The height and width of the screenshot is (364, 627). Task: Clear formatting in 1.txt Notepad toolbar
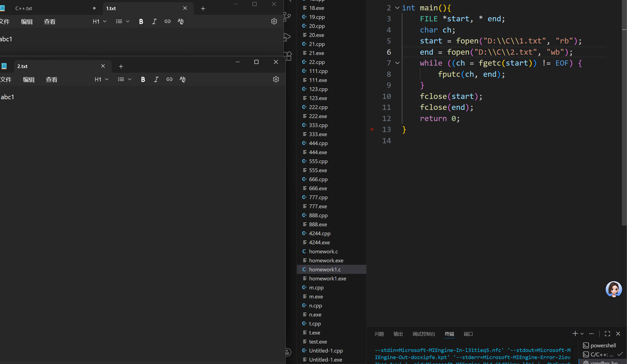coord(181,22)
